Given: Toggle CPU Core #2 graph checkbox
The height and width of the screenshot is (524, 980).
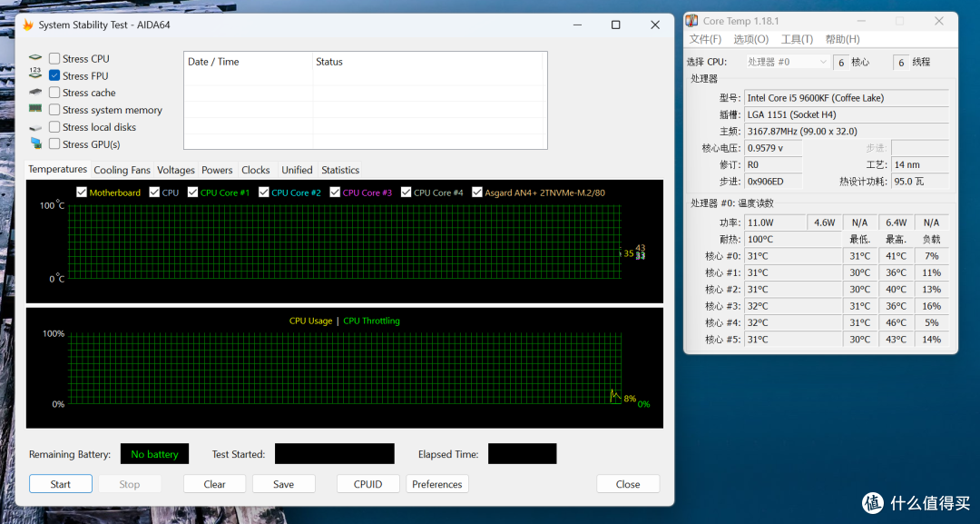Looking at the screenshot, I should [264, 192].
